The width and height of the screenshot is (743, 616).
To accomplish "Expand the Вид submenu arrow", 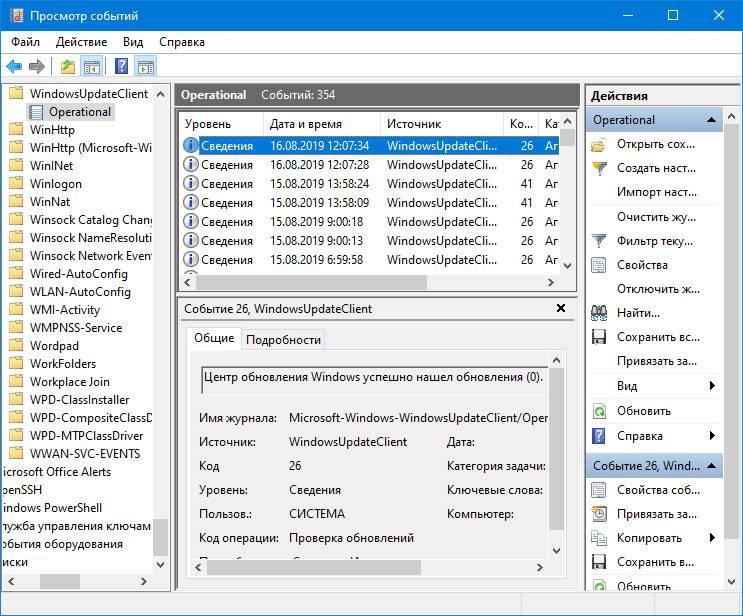I will click(x=712, y=386).
